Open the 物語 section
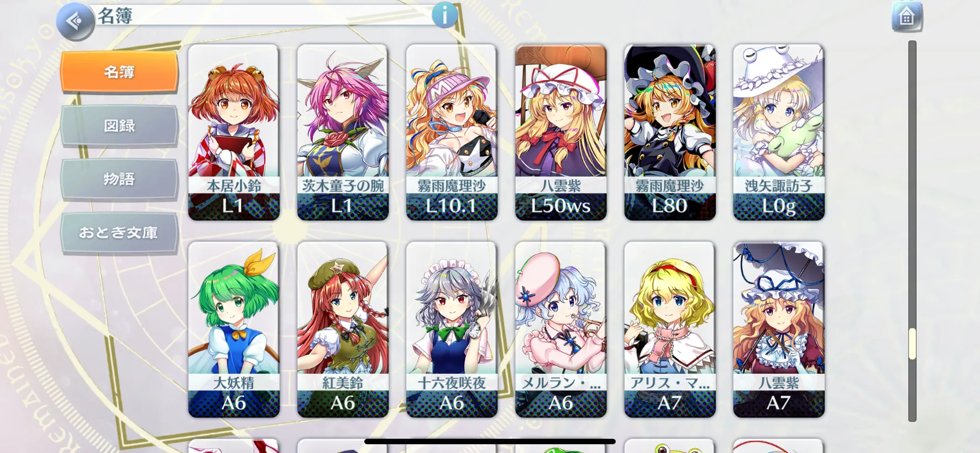Viewport: 980px width, 453px height. [119, 179]
